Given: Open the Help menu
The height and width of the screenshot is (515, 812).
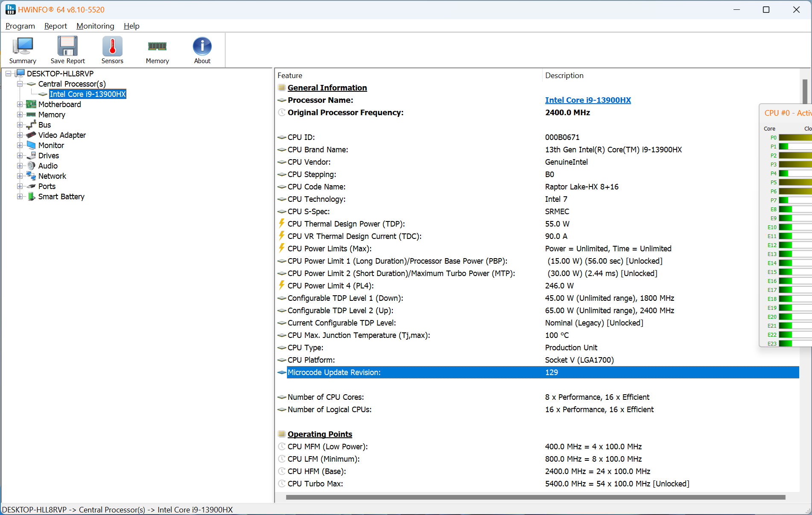Looking at the screenshot, I should point(131,26).
